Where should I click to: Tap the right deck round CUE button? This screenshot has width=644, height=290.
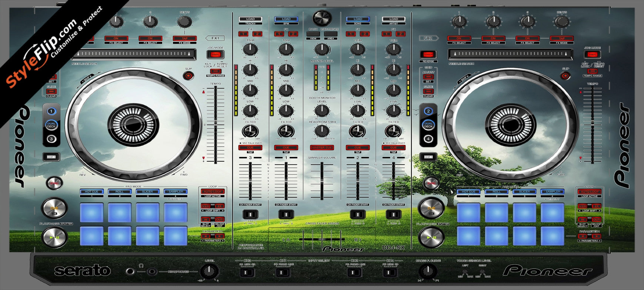[x=431, y=208]
